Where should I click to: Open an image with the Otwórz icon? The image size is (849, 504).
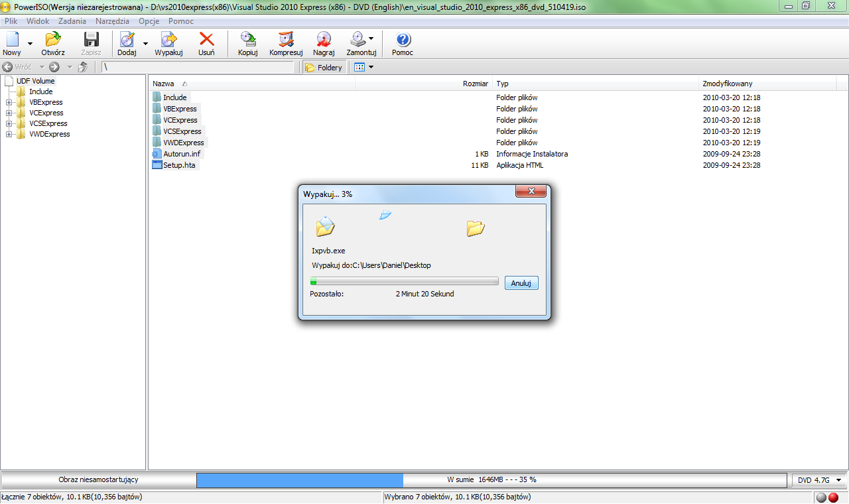52,40
